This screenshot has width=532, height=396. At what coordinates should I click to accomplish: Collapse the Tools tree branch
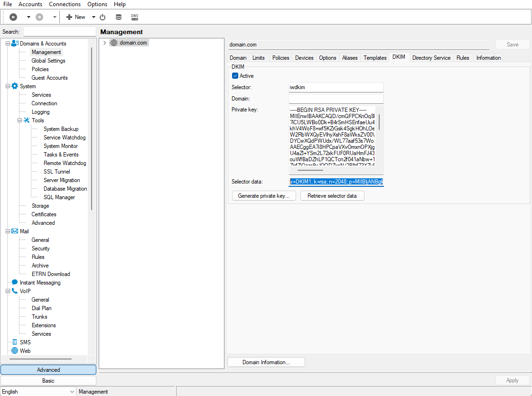pos(19,120)
